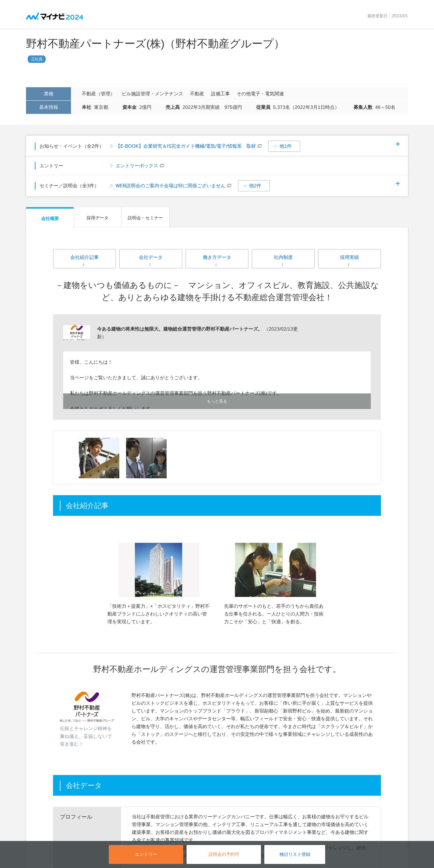Open the thumbnail of man in suit
Viewport: 434px width, 868px height.
tap(99, 458)
